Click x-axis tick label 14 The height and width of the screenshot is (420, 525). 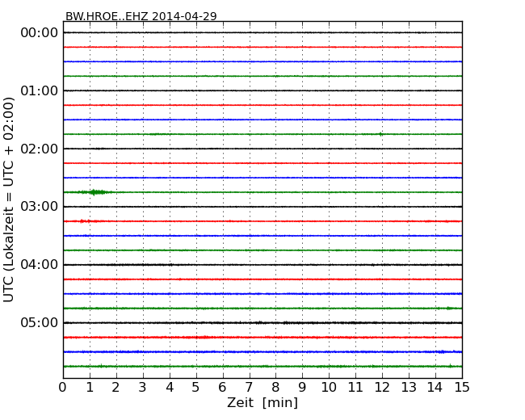pos(435,387)
